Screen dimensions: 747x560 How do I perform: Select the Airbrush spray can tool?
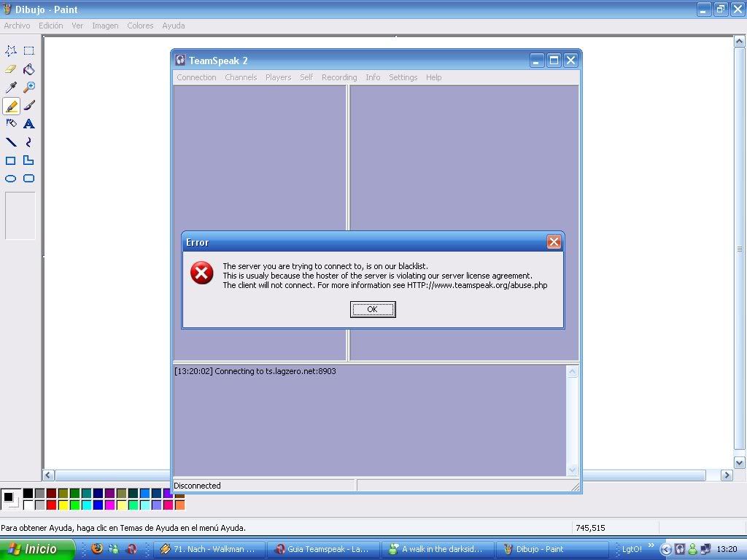click(11, 124)
